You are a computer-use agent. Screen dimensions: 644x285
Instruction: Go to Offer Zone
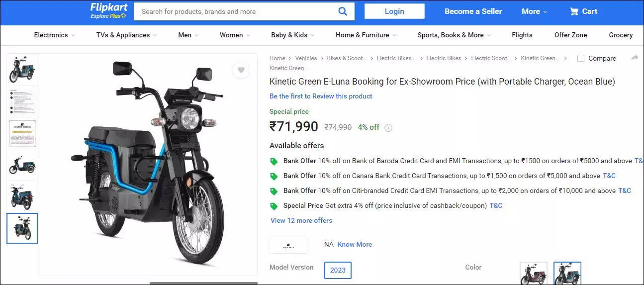[570, 35]
